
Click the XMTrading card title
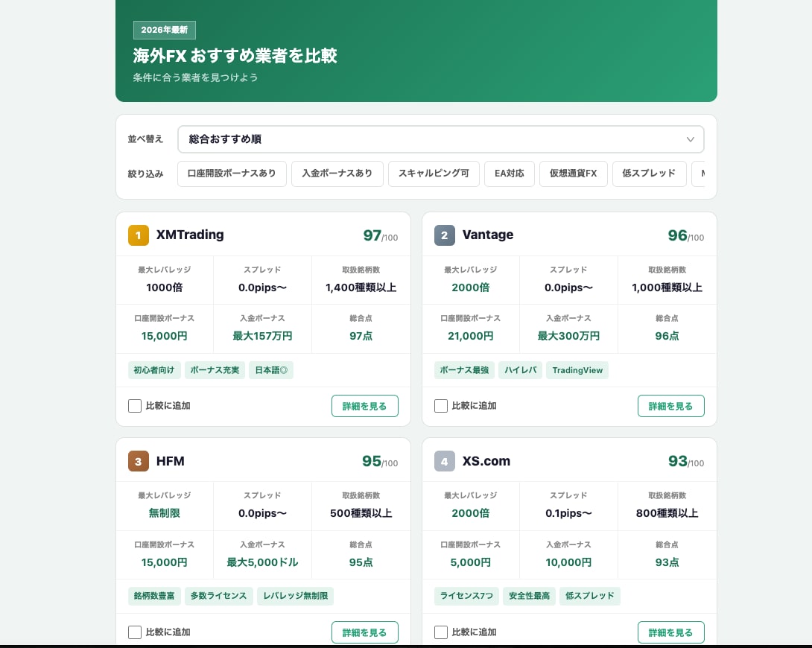[x=190, y=235]
